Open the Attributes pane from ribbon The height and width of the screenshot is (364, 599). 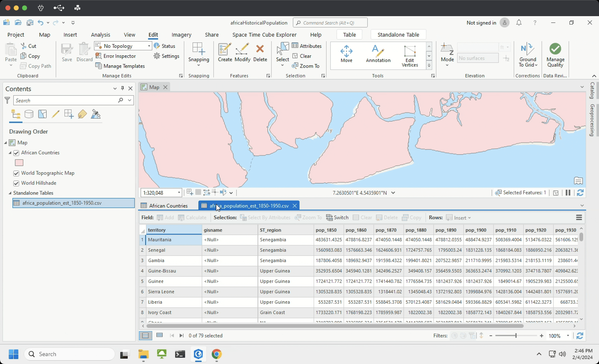(x=307, y=46)
